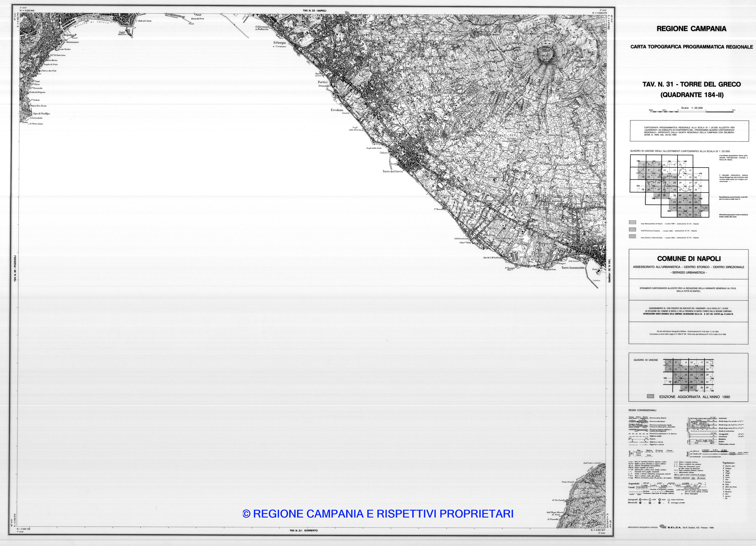Click the "Scoglio di Frisio" coastal label
Image resolution: width=756 pixels, height=546 pixels.
click(x=50, y=64)
